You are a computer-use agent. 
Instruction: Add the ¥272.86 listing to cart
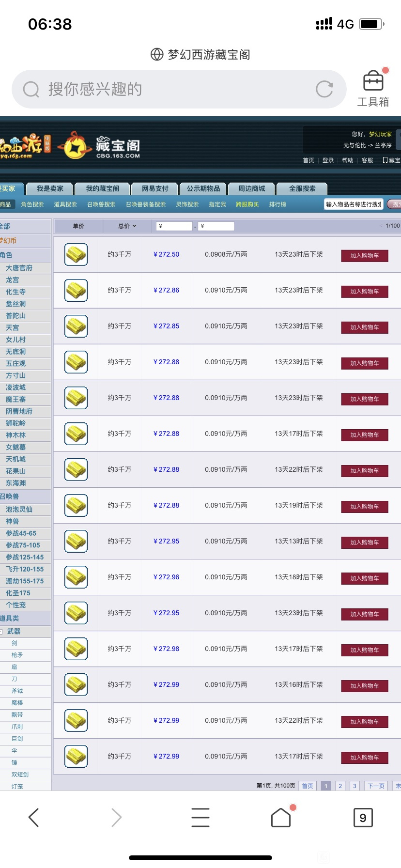(365, 292)
